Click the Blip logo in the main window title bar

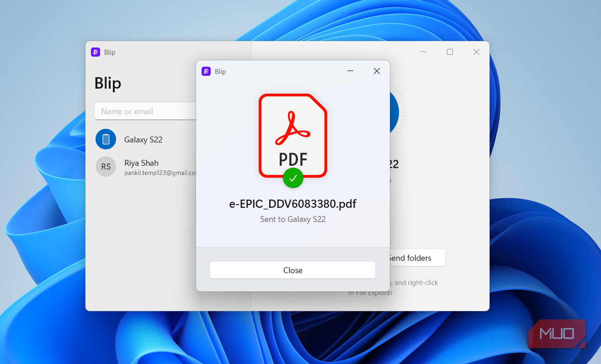point(96,52)
